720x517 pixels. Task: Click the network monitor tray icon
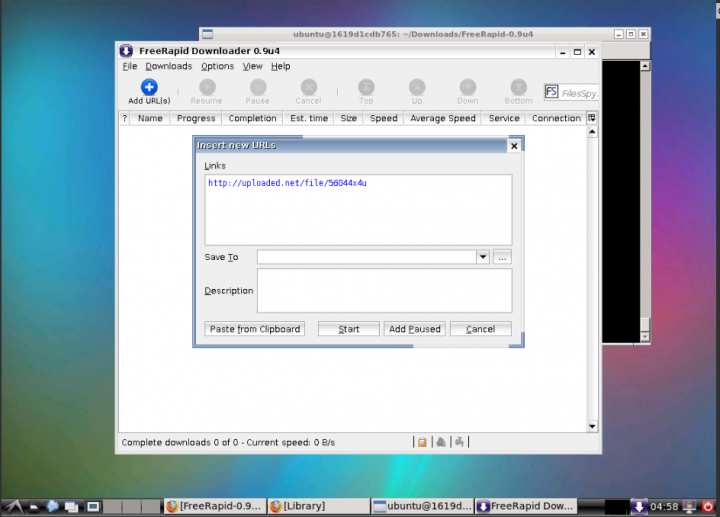689,506
